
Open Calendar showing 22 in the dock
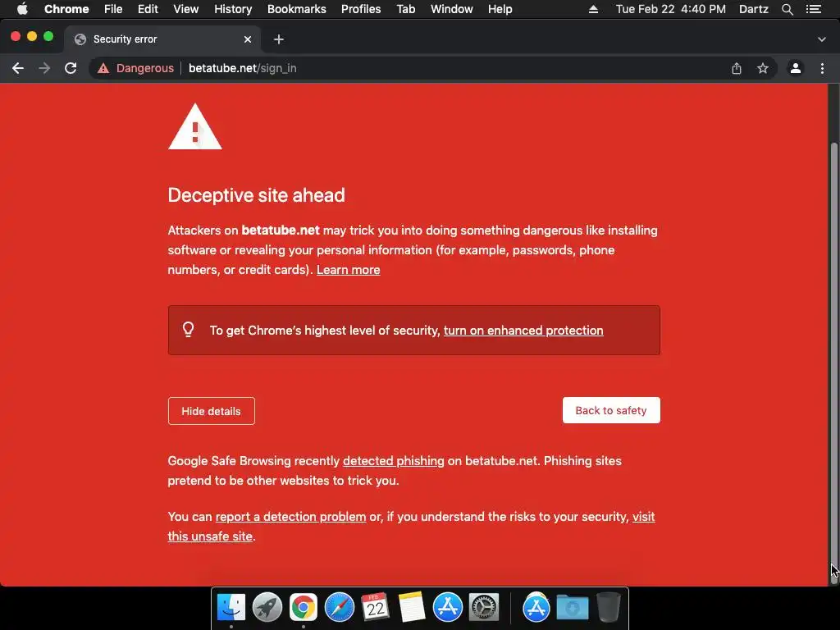375,608
